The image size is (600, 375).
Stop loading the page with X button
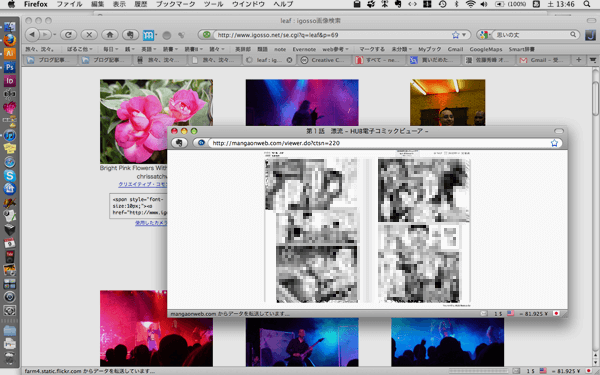pyautogui.click(x=89, y=35)
